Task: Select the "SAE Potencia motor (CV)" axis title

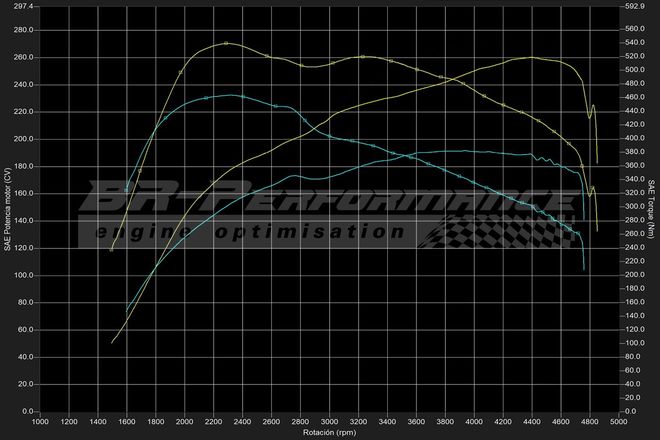Action: (x=7, y=208)
